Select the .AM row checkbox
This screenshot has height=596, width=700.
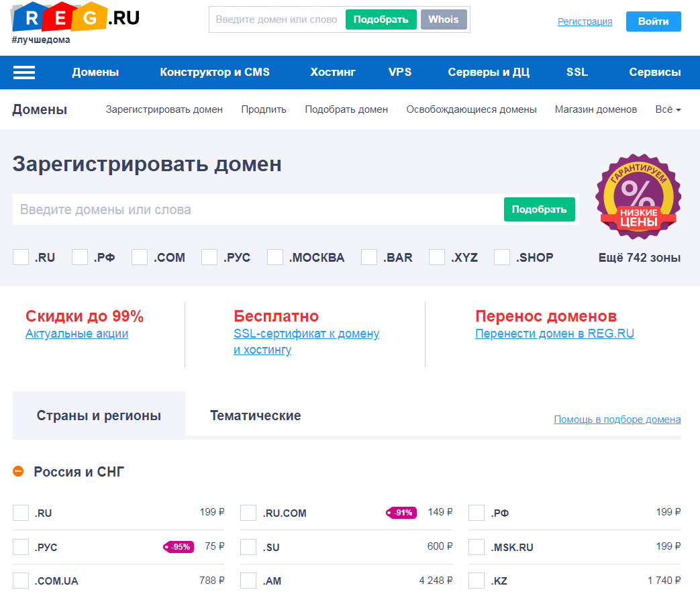[x=248, y=581]
